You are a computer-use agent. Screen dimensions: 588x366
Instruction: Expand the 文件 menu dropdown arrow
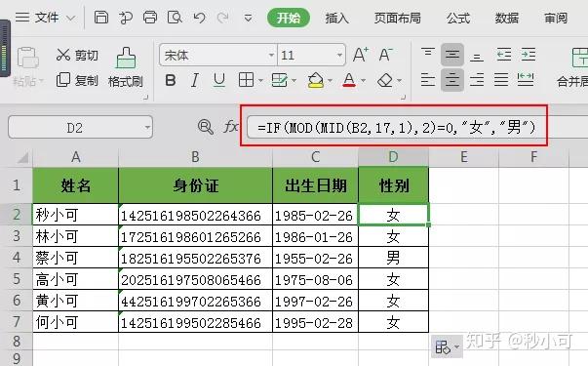[70, 18]
